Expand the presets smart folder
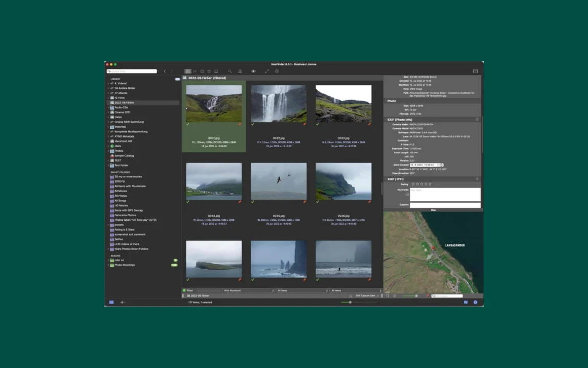The width and height of the screenshot is (588, 368). [x=108, y=225]
